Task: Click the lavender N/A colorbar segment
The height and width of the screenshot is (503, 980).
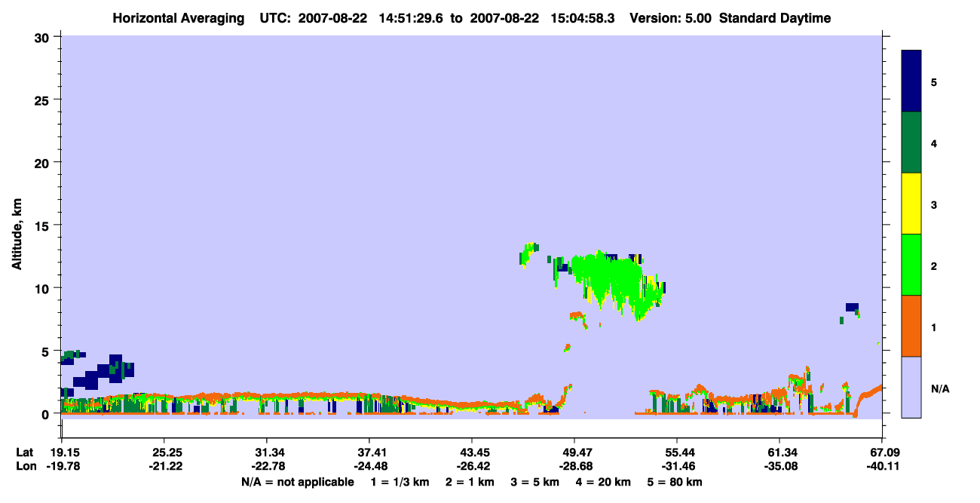Action: (x=911, y=387)
